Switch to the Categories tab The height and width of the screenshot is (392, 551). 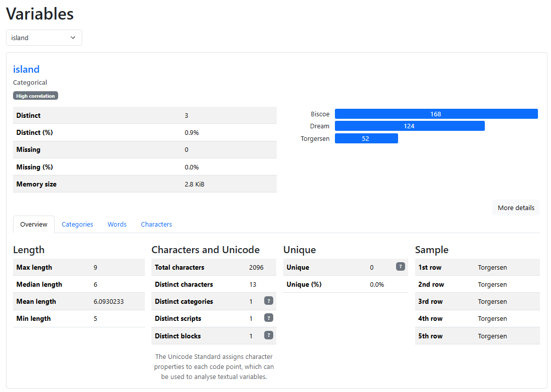(x=77, y=224)
